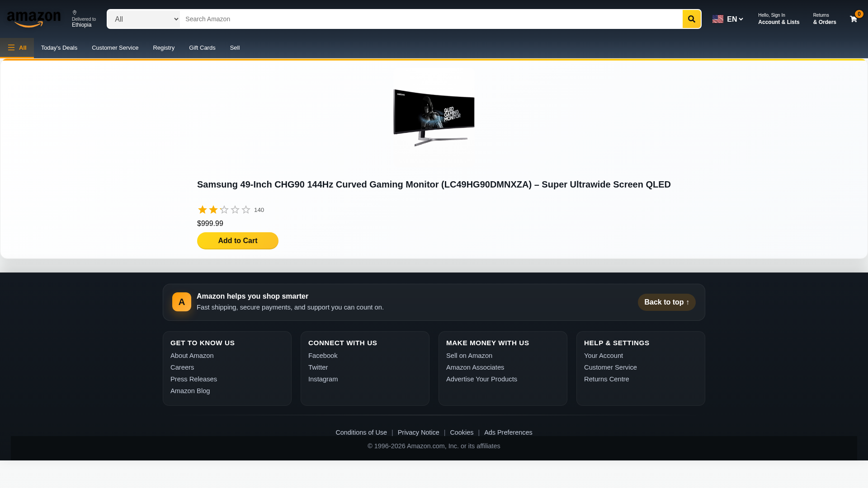
Task: Click the orange A badge icon
Action: [182, 302]
